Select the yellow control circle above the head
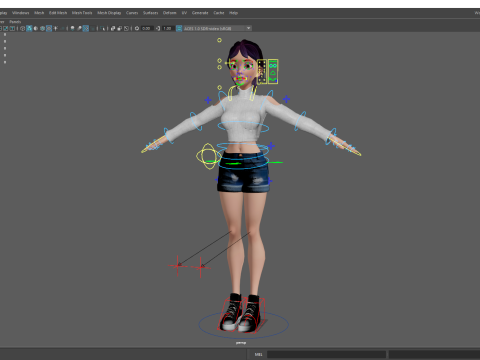480x360 pixels. [x=219, y=40]
